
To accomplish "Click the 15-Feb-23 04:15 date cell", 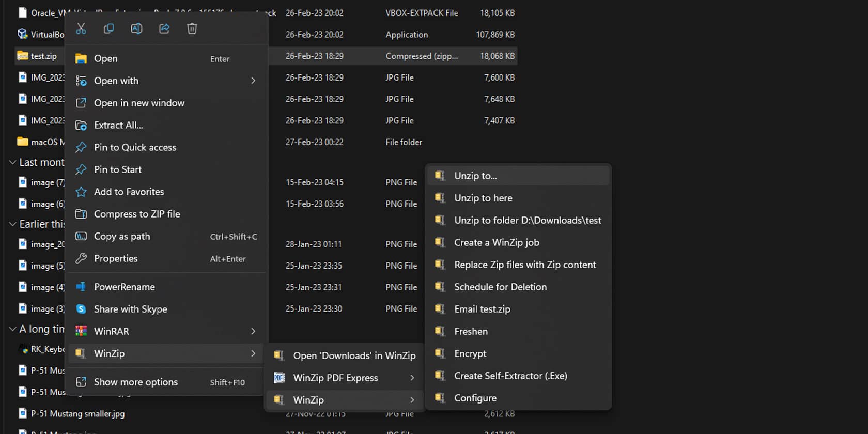I will pos(314,182).
